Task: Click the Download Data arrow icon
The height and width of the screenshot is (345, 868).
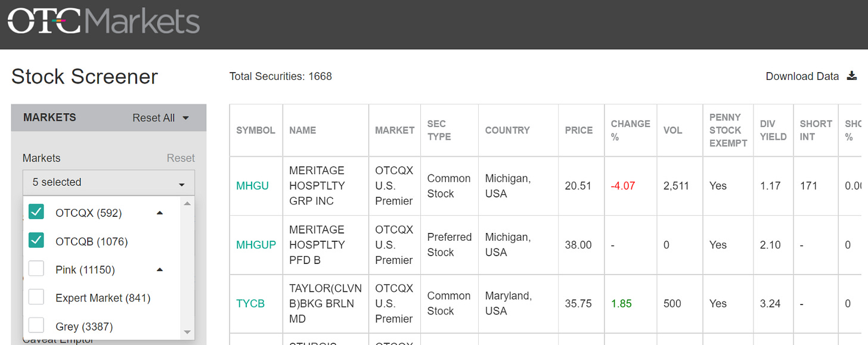Action: tap(851, 76)
